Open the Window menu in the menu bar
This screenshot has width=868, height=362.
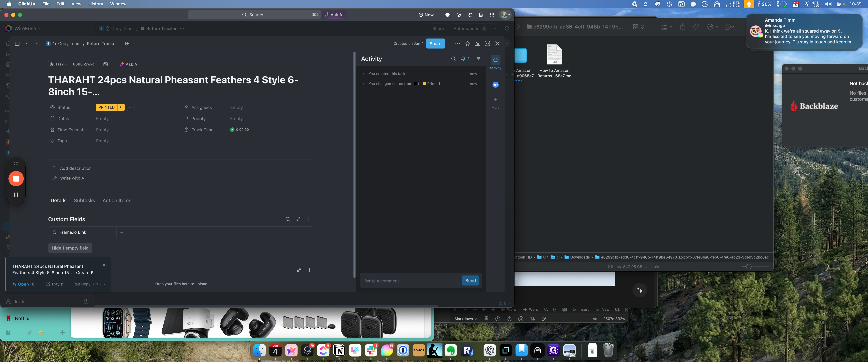click(x=118, y=4)
